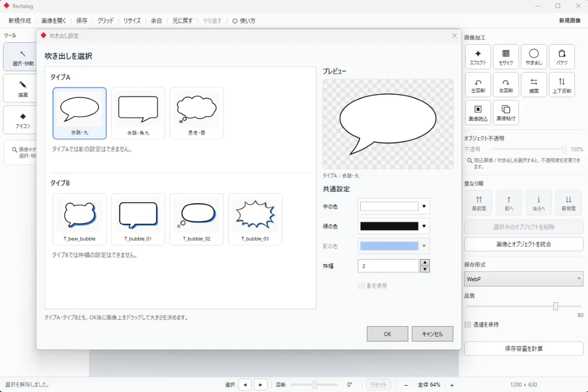Click the 品質 quality slider handle
Screen dimensions: 588x392
tap(556, 306)
